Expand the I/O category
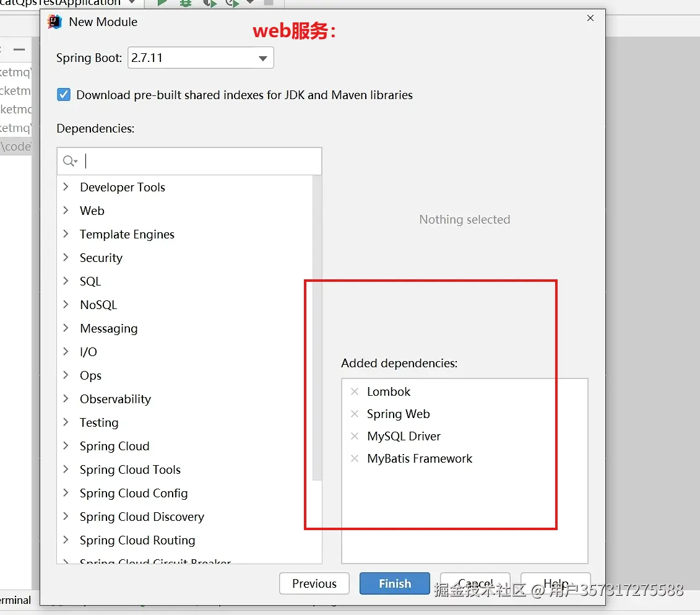 click(x=66, y=352)
